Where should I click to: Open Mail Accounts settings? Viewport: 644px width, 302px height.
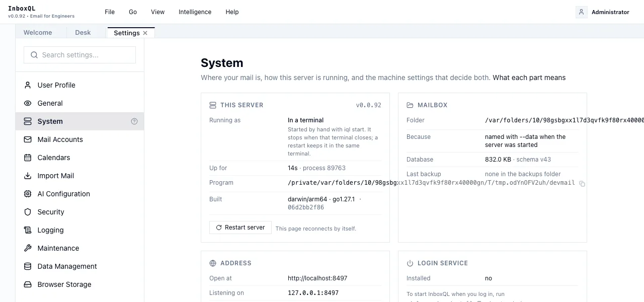(x=79, y=139)
